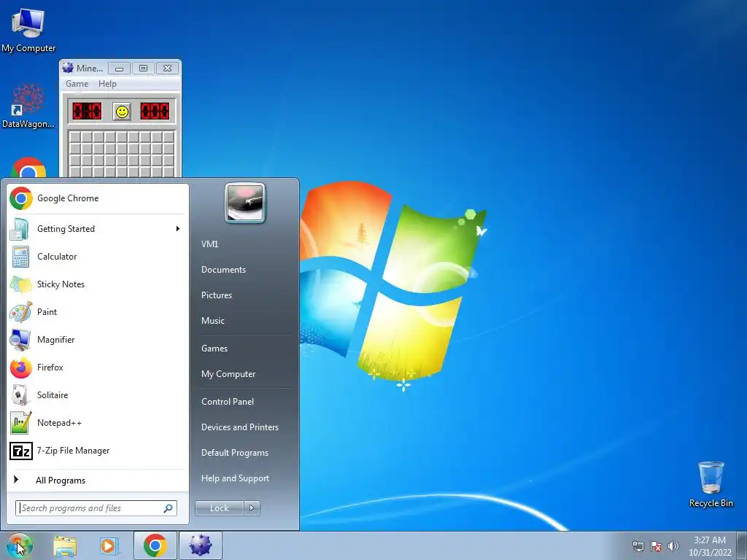The width and height of the screenshot is (747, 560).
Task: Select the DataWagon desktop shortcut
Action: 28,106
